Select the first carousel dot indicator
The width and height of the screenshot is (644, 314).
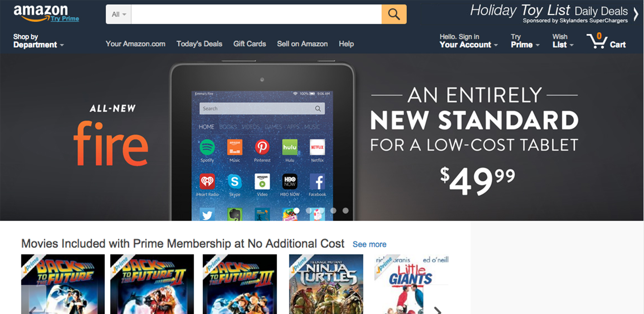click(x=297, y=210)
